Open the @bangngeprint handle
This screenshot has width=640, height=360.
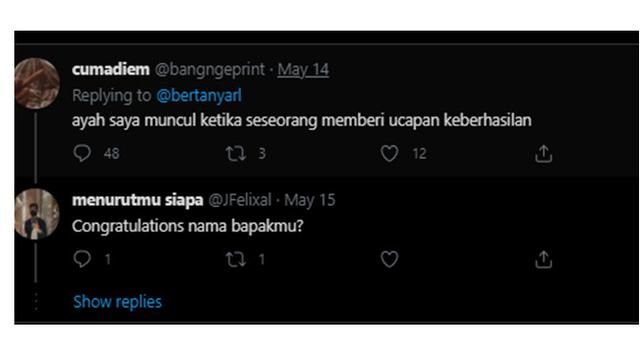tap(210, 70)
